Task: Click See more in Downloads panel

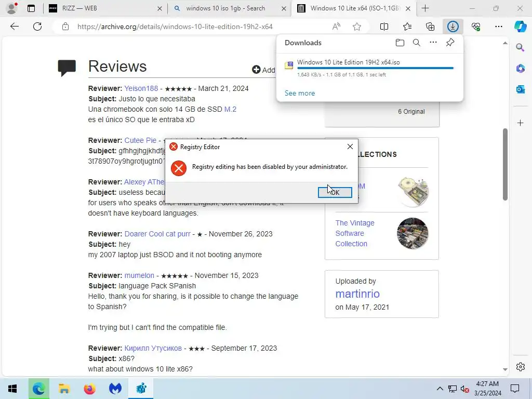Action: click(300, 93)
